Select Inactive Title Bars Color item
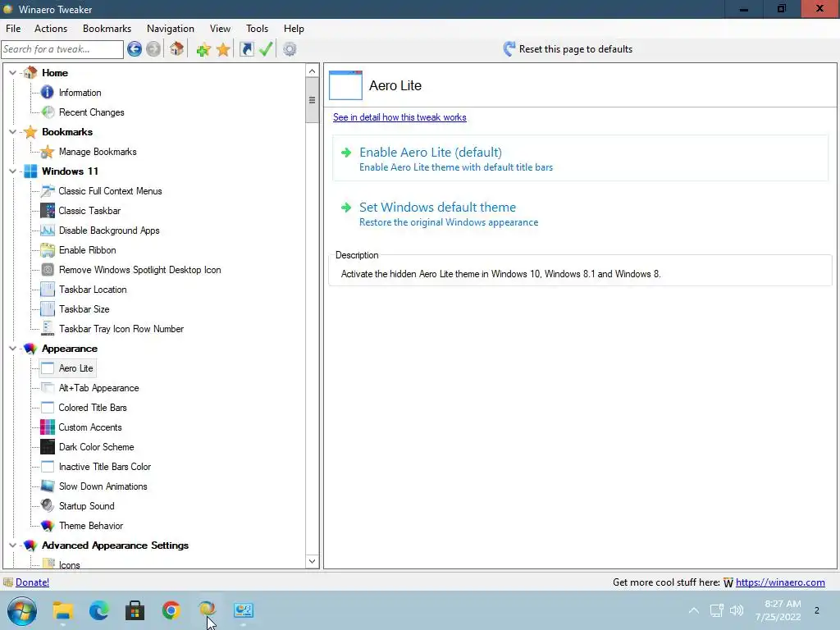Image resolution: width=840 pixels, height=630 pixels. (104, 467)
